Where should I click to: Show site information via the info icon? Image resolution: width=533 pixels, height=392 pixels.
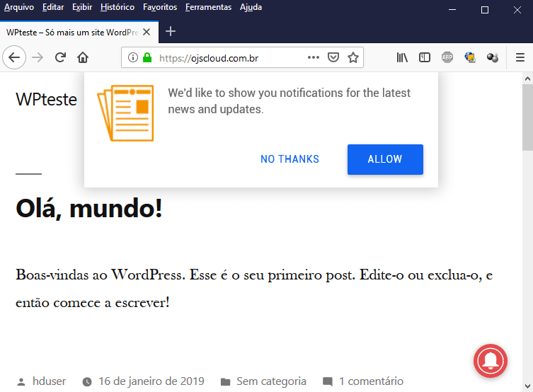[133, 58]
